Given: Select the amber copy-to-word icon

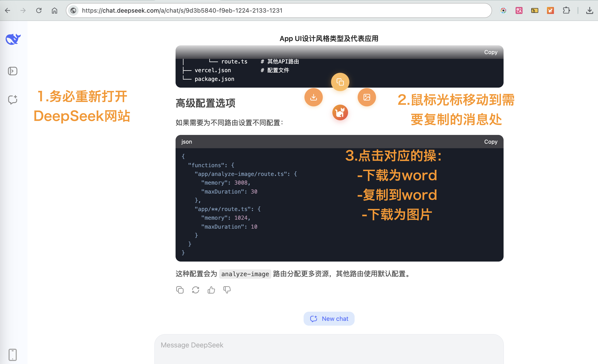Looking at the screenshot, I should [x=340, y=82].
